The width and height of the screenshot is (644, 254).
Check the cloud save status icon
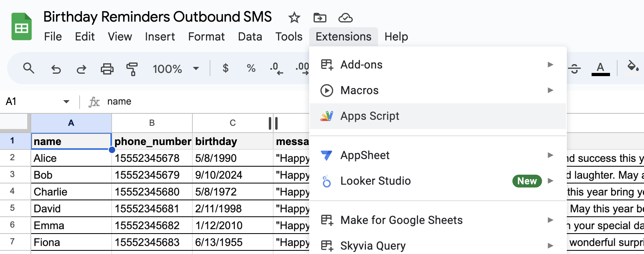[x=345, y=18]
